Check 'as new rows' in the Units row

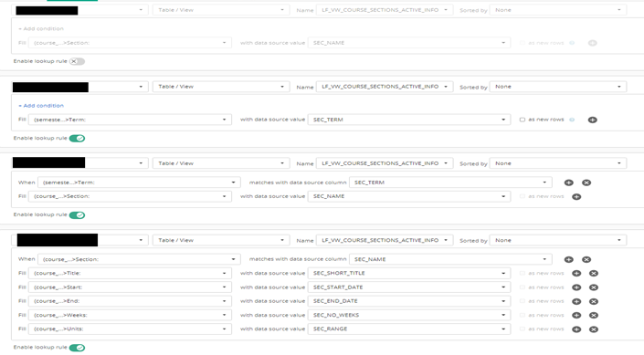[x=523, y=329]
